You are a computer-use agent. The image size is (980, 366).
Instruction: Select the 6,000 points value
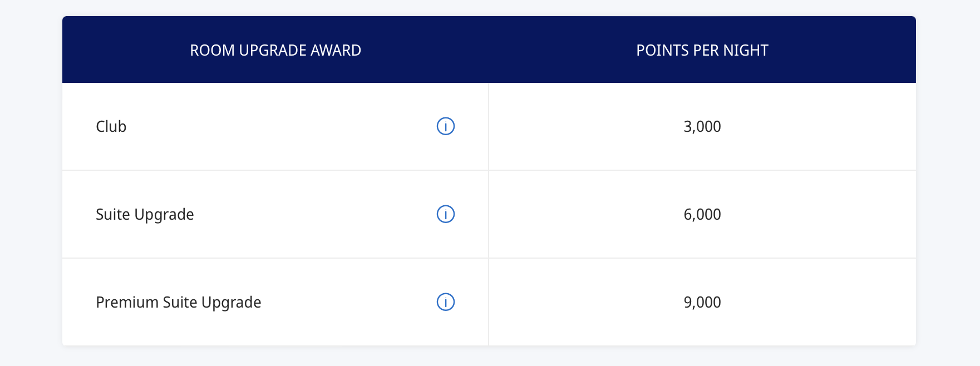coord(702,214)
